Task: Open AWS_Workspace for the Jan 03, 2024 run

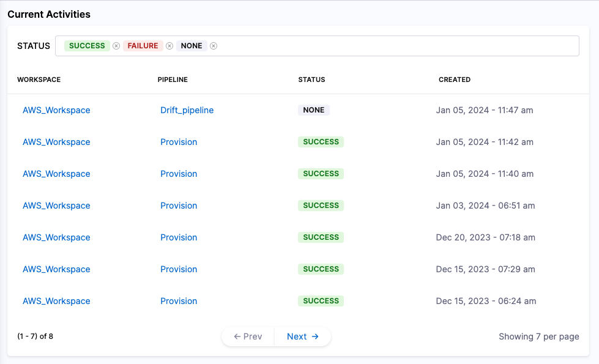Action: coord(56,206)
